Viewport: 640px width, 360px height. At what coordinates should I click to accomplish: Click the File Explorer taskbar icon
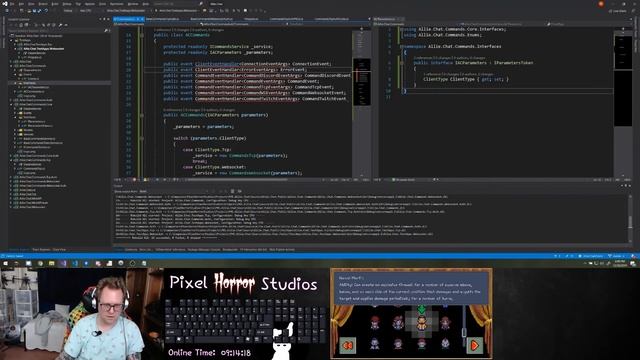pyautogui.click(x=51, y=263)
